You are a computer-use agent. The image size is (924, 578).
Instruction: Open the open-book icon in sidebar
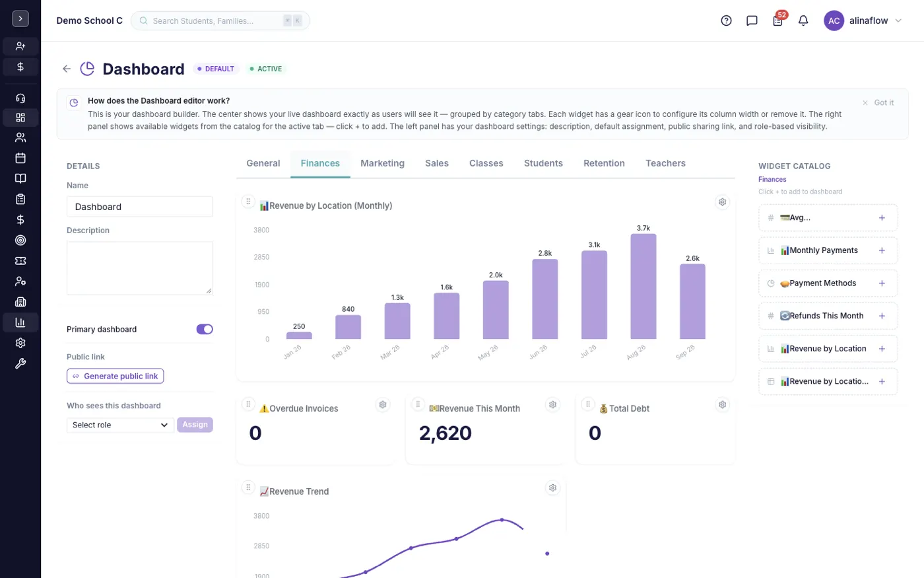click(x=20, y=178)
